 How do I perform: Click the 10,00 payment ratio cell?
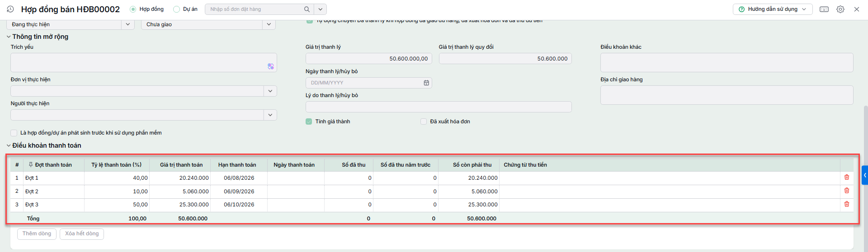(x=117, y=191)
